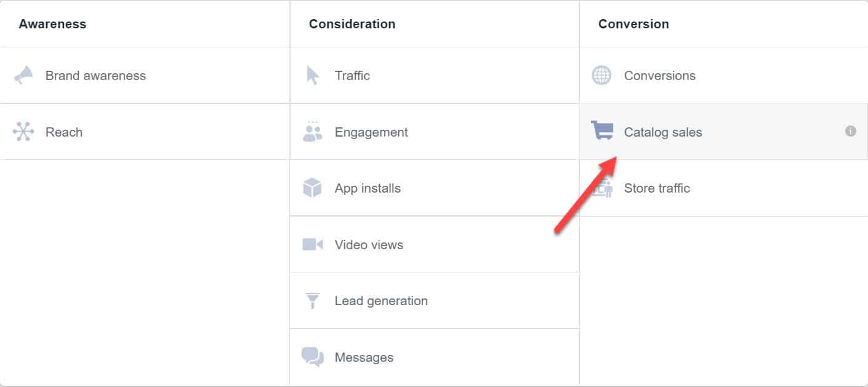Click the Traffic cursor arrow icon
Image resolution: width=868 pixels, height=387 pixels.
click(313, 76)
